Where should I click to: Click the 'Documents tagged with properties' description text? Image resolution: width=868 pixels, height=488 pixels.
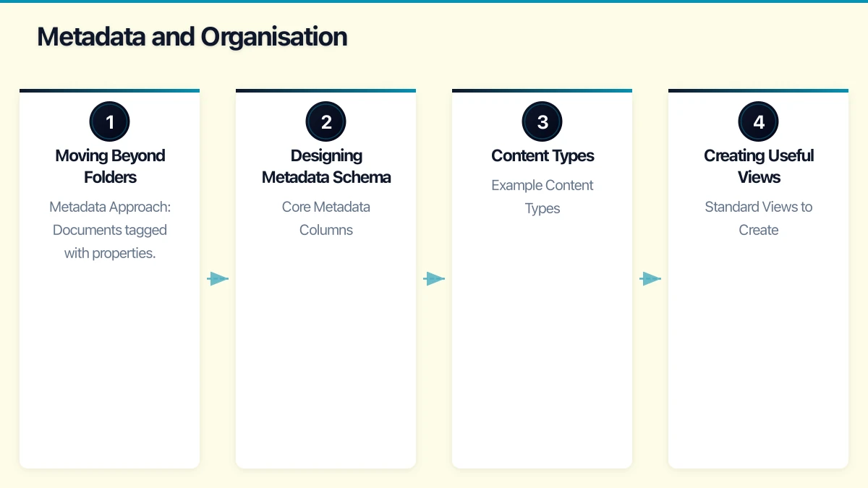point(110,230)
